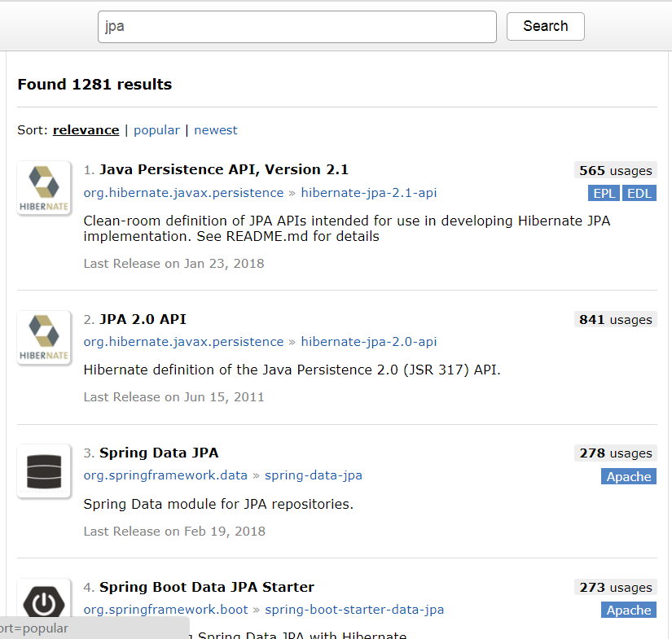Open org.springframework.boot group link
This screenshot has width=672, height=639.
click(166, 610)
